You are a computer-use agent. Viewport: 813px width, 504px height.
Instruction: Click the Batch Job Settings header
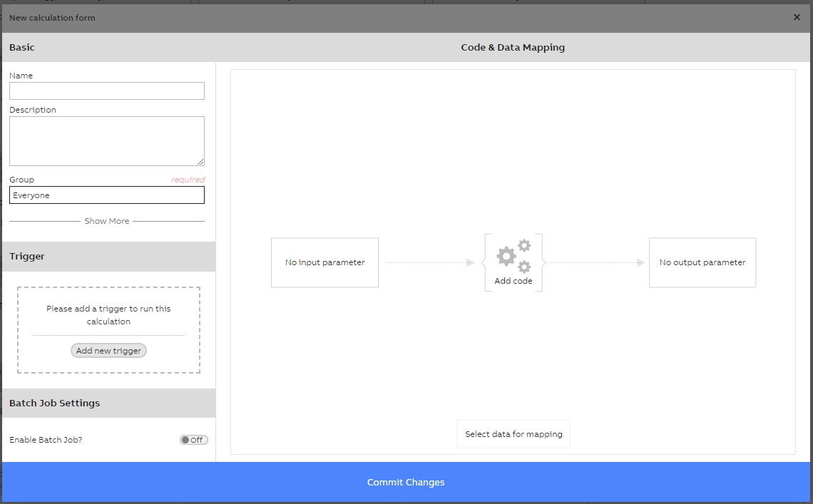coord(53,403)
